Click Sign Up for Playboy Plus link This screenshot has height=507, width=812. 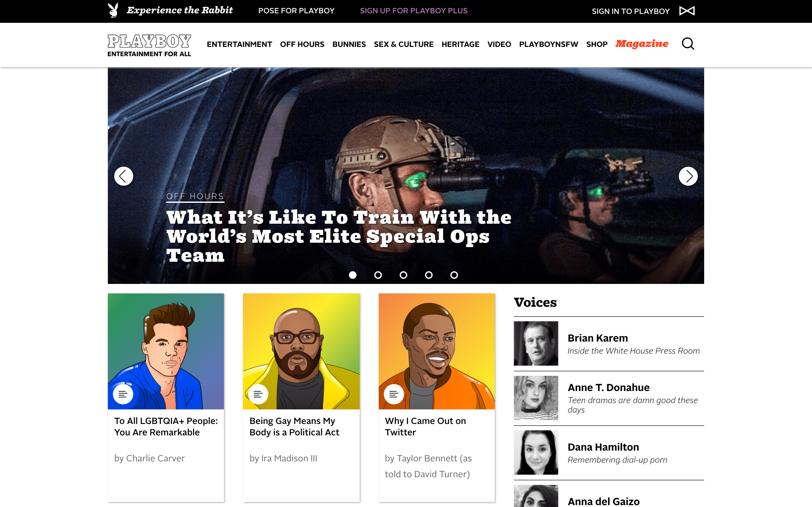(414, 11)
